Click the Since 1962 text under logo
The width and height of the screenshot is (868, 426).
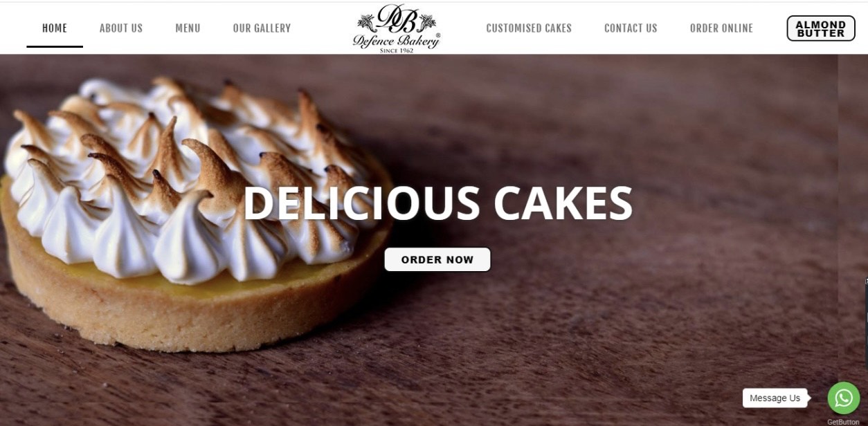397,50
